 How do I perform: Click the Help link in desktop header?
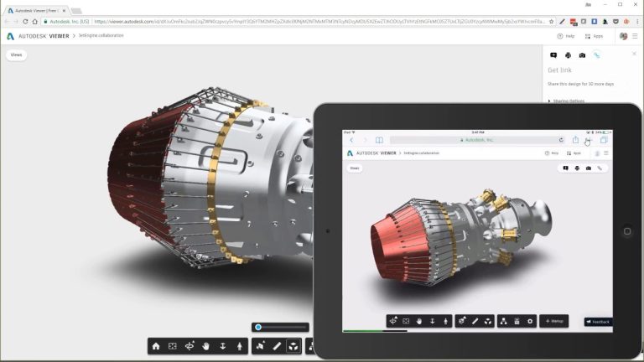point(566,36)
